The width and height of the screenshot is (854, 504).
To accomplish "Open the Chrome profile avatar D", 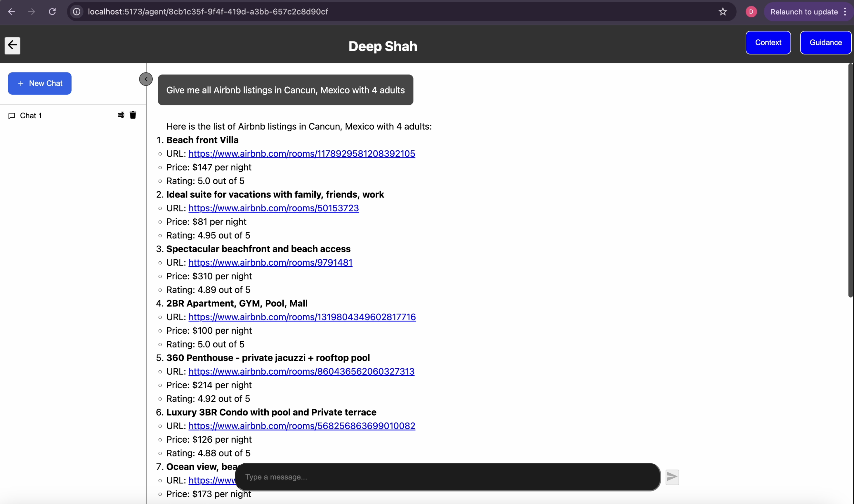I will (751, 12).
